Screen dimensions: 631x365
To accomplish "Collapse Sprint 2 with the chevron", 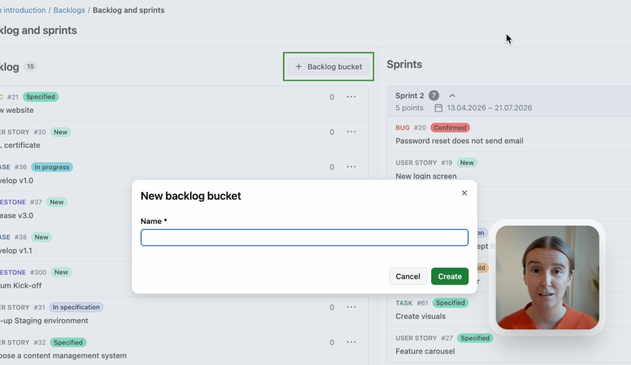I will [x=452, y=96].
